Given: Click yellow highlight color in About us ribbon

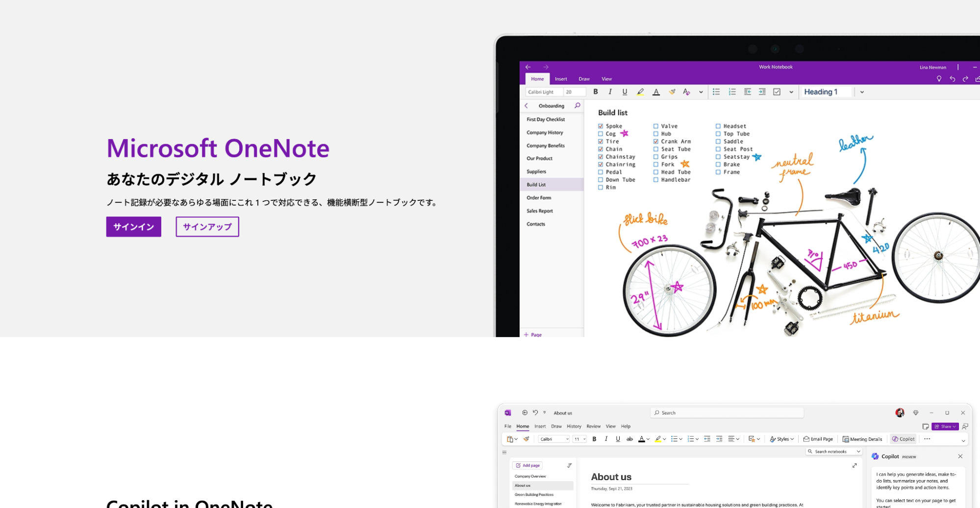Looking at the screenshot, I should click(x=658, y=439).
